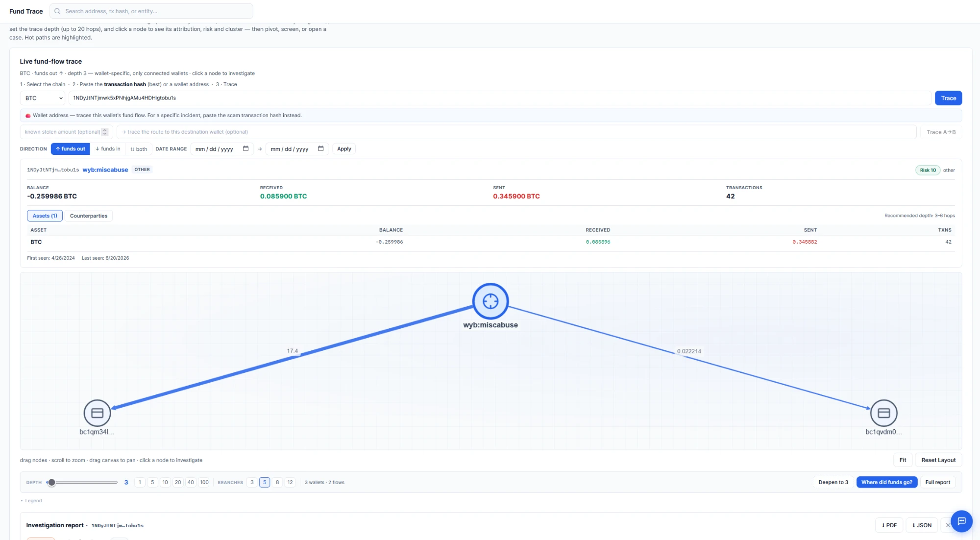
Task: Open calendar picker for end date
Action: pyautogui.click(x=320, y=148)
